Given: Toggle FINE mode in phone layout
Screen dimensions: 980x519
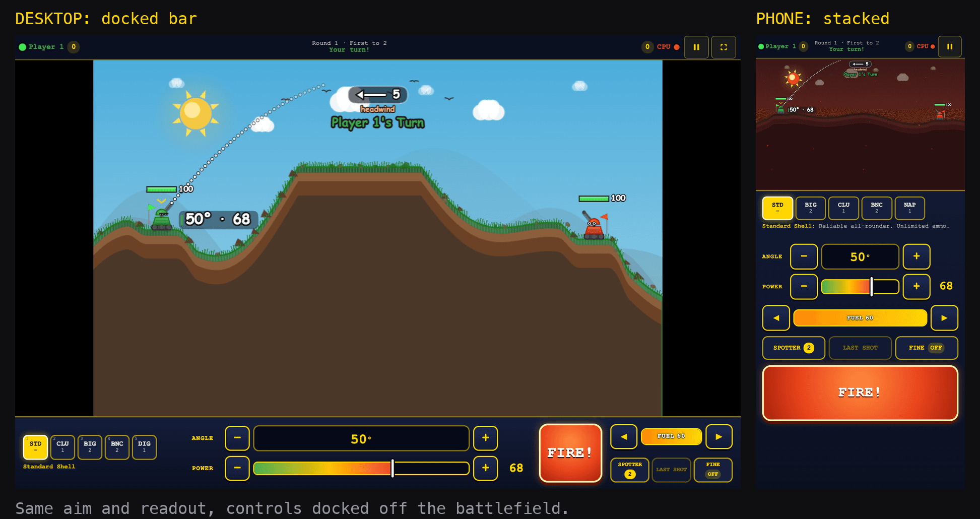Looking at the screenshot, I should [x=926, y=348].
